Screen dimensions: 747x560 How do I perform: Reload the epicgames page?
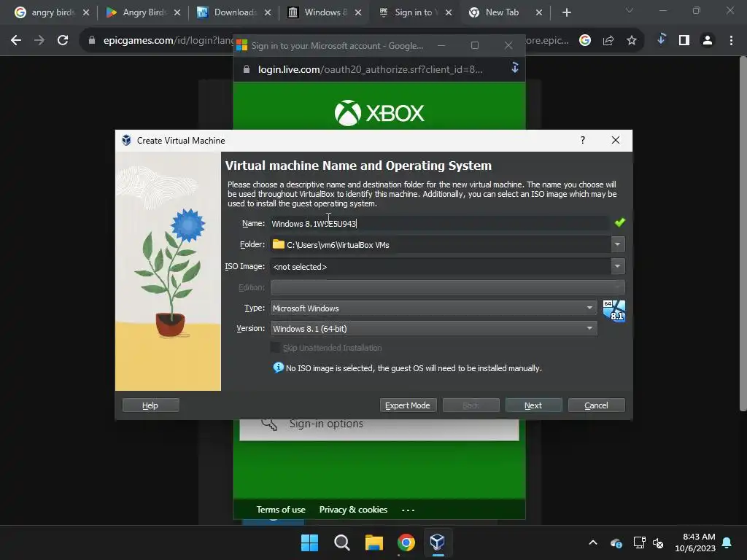click(x=63, y=41)
